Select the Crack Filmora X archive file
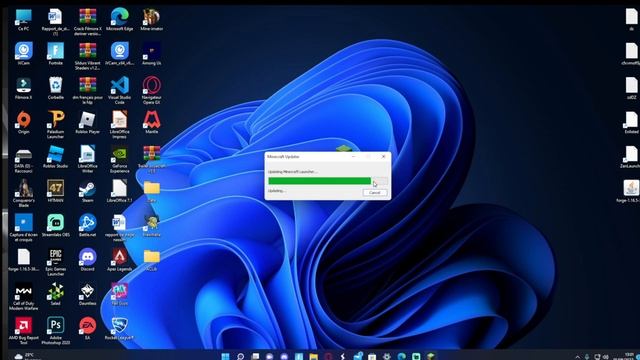640x360 pixels. tap(87, 22)
